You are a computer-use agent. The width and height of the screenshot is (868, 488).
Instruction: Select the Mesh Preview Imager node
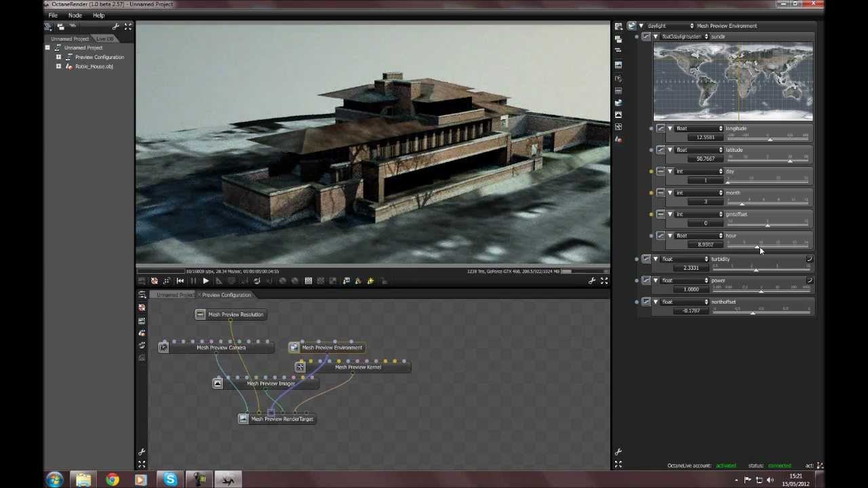265,384
